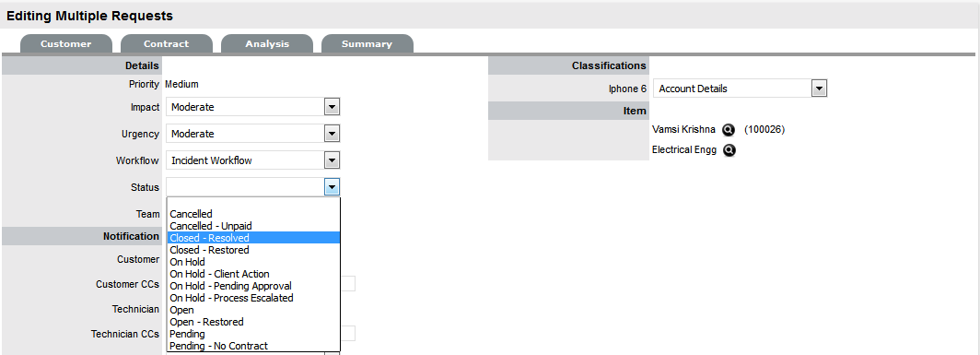Click the Vamsi Krishna item name
The image size is (980, 355).
click(x=683, y=130)
